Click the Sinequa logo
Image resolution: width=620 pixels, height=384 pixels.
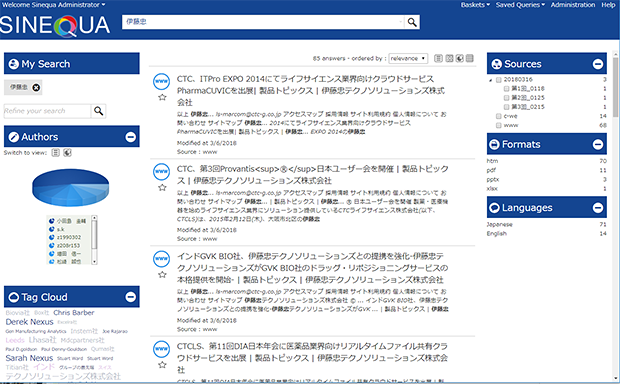55,25
